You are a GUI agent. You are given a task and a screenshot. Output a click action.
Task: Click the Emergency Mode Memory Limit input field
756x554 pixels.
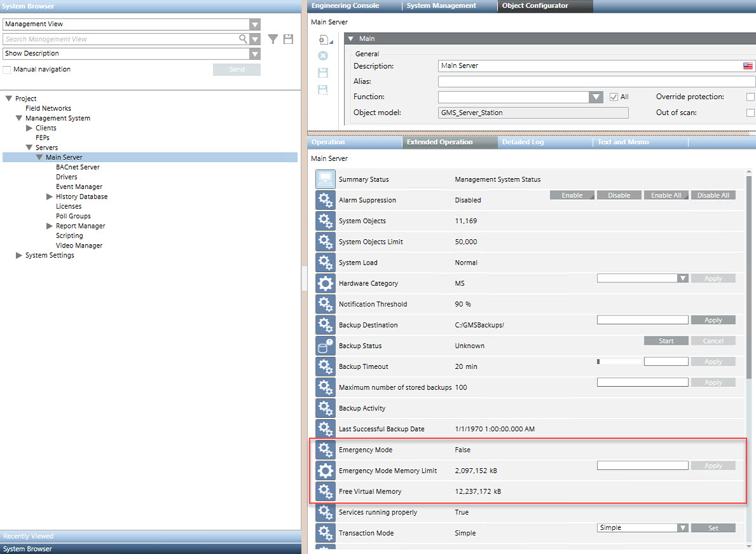(x=642, y=465)
